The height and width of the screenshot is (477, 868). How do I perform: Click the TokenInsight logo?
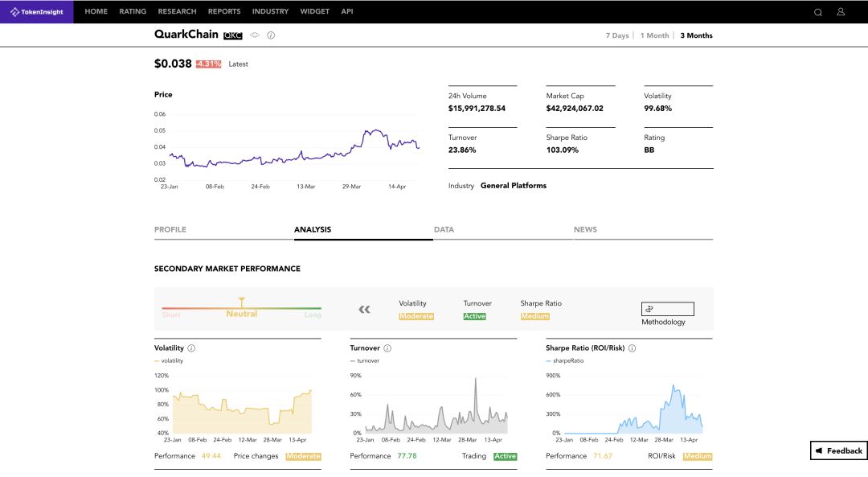(36, 11)
